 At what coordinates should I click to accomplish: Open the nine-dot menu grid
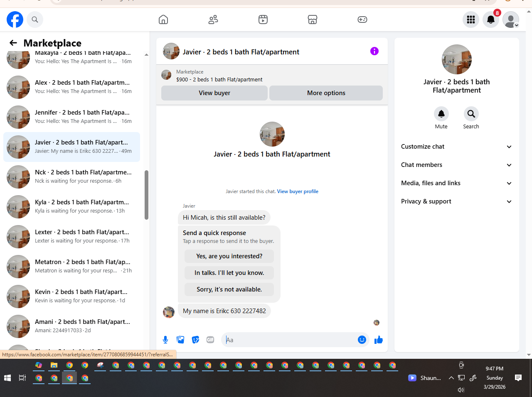click(x=471, y=20)
